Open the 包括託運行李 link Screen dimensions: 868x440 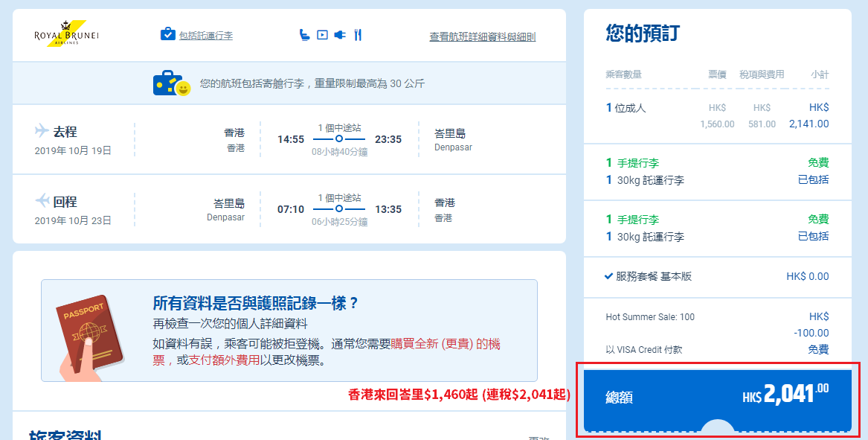point(205,36)
